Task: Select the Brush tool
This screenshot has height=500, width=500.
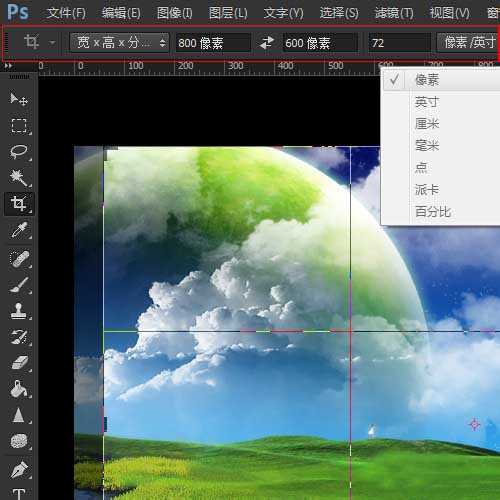Action: 18,285
